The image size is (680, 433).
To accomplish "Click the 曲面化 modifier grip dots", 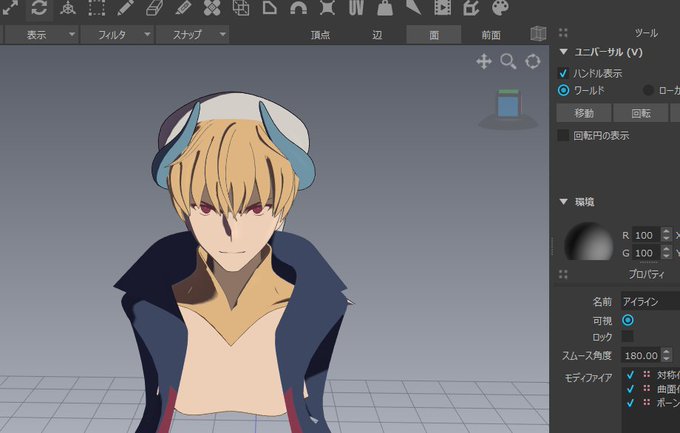I will pos(647,388).
